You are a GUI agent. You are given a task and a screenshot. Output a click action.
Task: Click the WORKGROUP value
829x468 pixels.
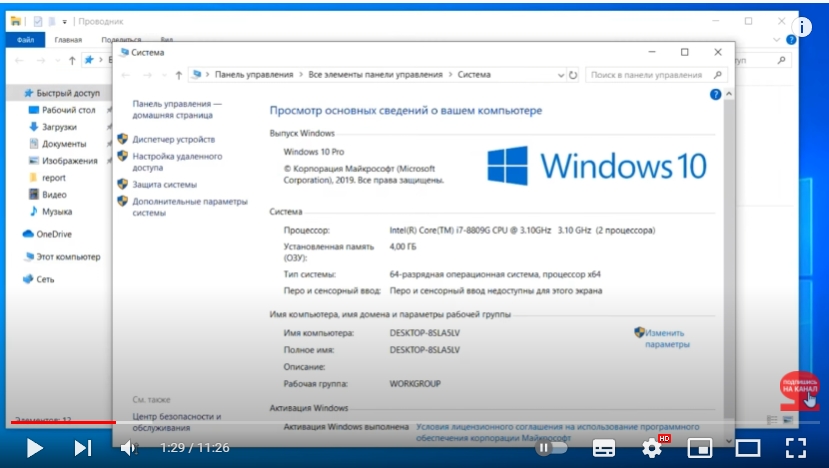pyautogui.click(x=415, y=383)
